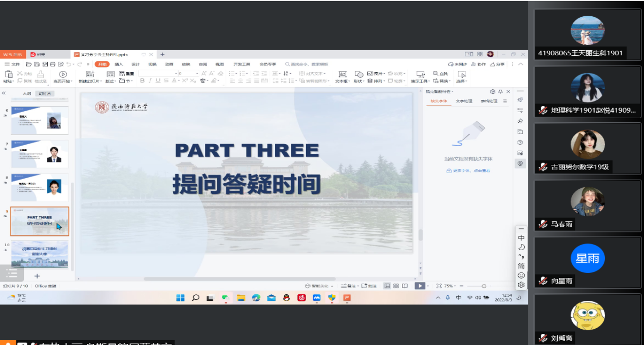Start slideshow from the status bar play button

click(419, 286)
